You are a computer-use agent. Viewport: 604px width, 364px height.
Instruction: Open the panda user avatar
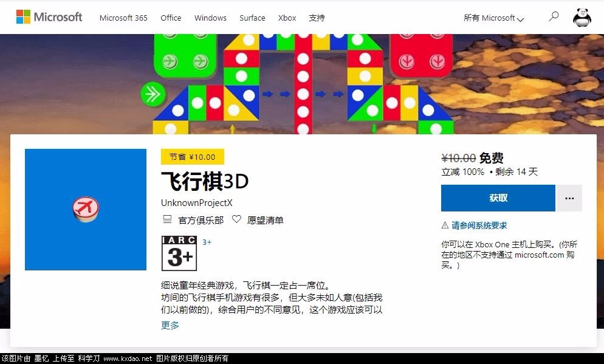582,18
